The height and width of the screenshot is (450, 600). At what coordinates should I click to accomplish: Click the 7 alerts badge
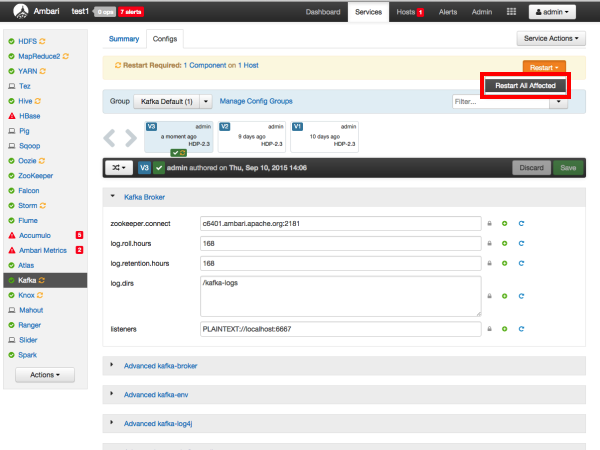[x=130, y=12]
